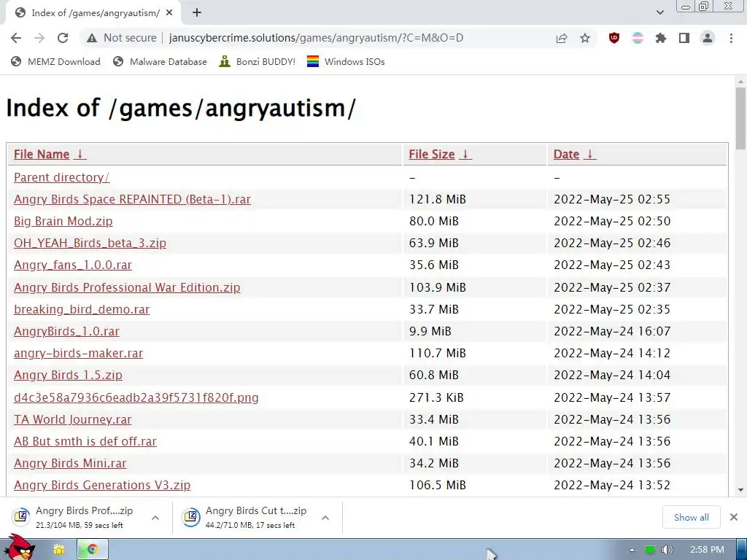The height and width of the screenshot is (560, 747).
Task: Open the Windows ISOs bookmark
Action: 346,61
